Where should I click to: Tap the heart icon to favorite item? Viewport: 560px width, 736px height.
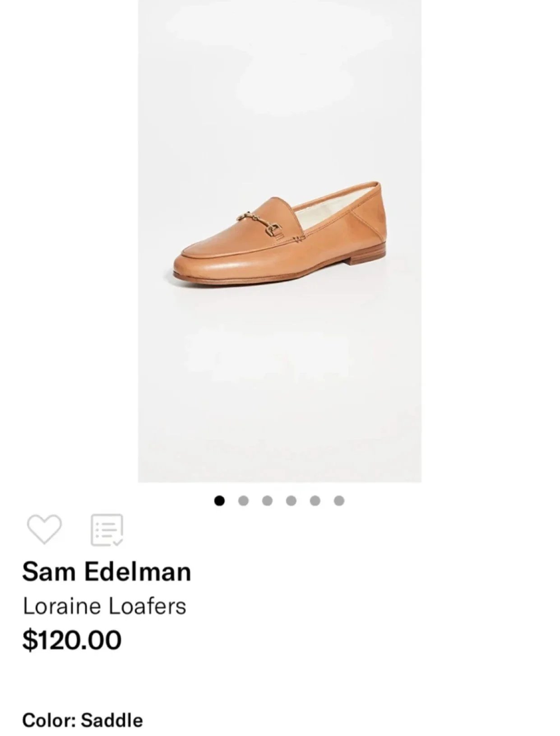click(x=44, y=529)
